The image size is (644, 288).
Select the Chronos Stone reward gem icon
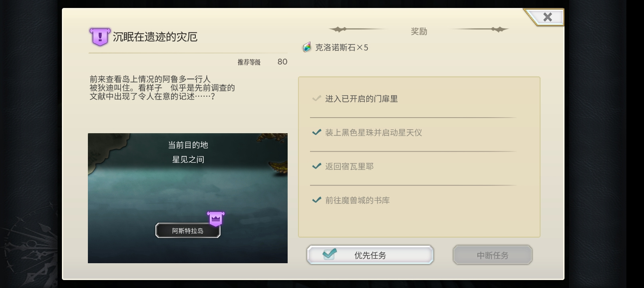[x=306, y=47]
